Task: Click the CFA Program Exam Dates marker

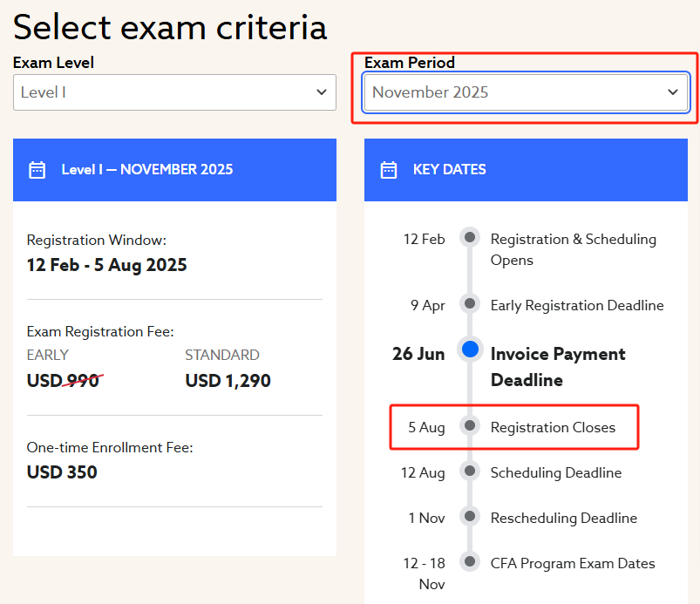Action: [470, 562]
